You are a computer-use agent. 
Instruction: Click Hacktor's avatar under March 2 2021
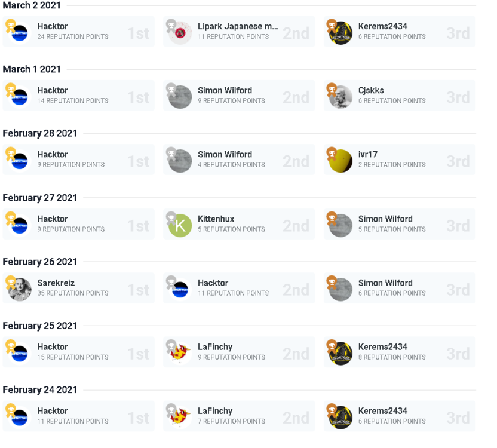point(20,33)
